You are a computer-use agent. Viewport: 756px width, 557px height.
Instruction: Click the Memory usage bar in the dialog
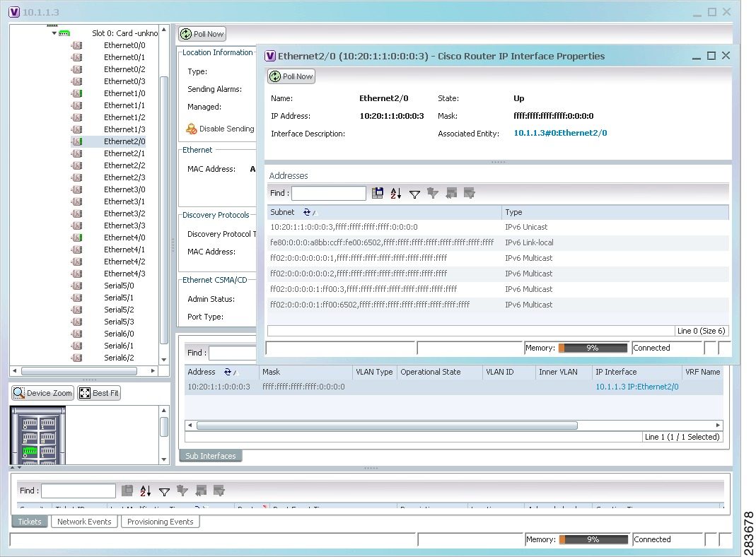click(593, 348)
